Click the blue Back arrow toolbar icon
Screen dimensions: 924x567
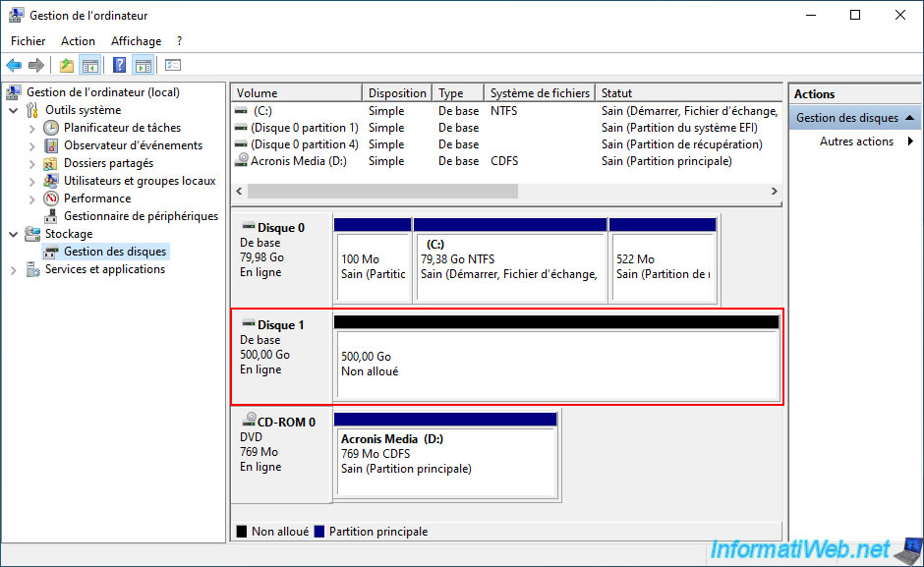click(x=14, y=66)
